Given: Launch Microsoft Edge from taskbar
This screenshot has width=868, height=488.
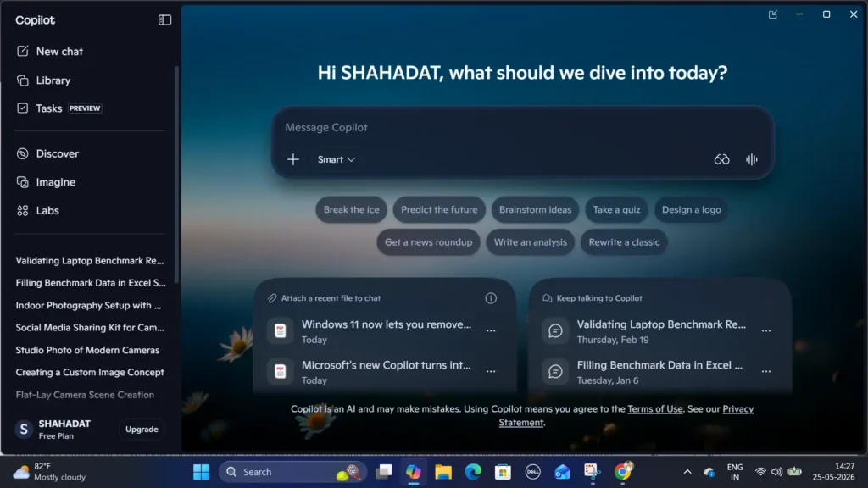Looking at the screenshot, I should click(473, 472).
